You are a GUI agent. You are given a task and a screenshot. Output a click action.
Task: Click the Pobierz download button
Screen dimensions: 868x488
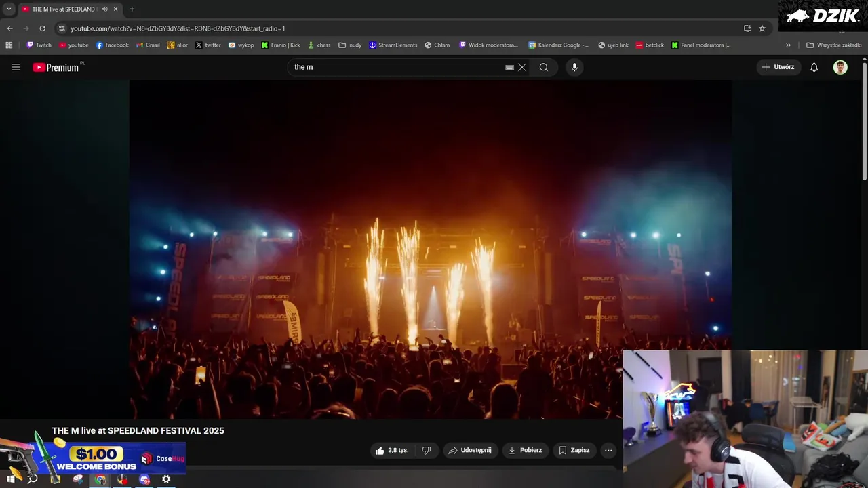[526, 450]
